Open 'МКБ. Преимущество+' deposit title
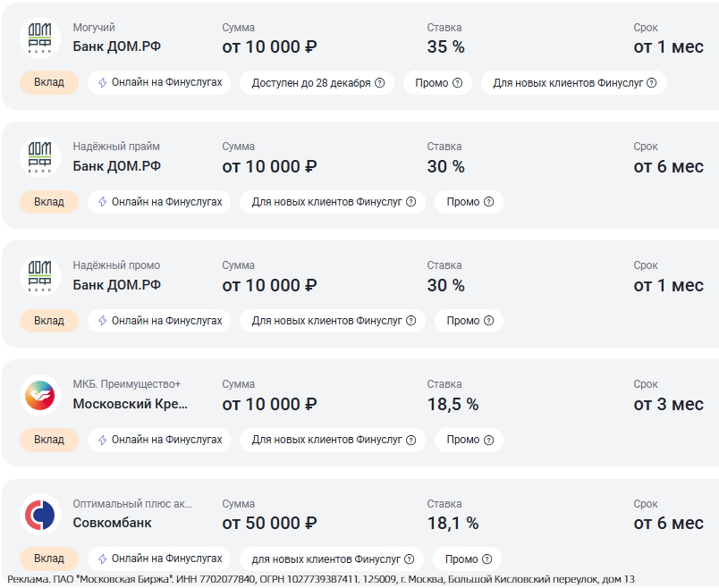The width and height of the screenshot is (719, 588). (126, 384)
